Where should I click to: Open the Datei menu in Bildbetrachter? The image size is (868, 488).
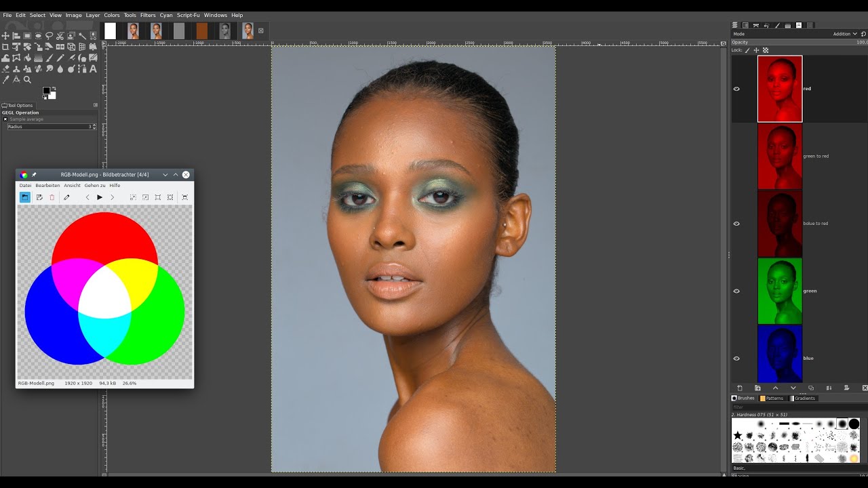pos(26,186)
